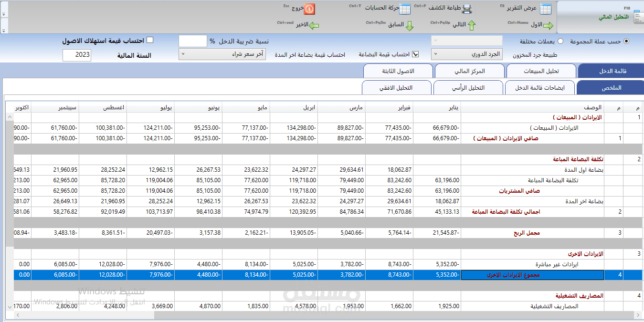This screenshot has width=644, height=322.
Task: Click the نسبة ضريبة الدخل input field
Action: [192, 41]
